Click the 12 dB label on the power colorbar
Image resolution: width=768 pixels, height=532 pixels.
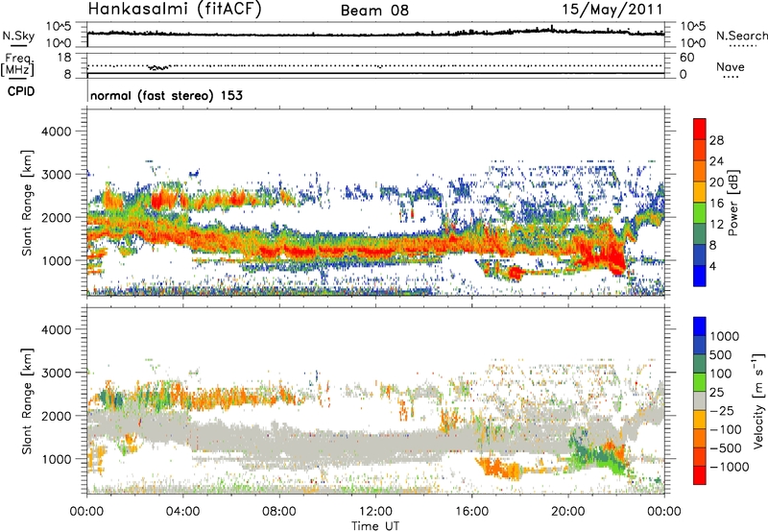click(716, 225)
